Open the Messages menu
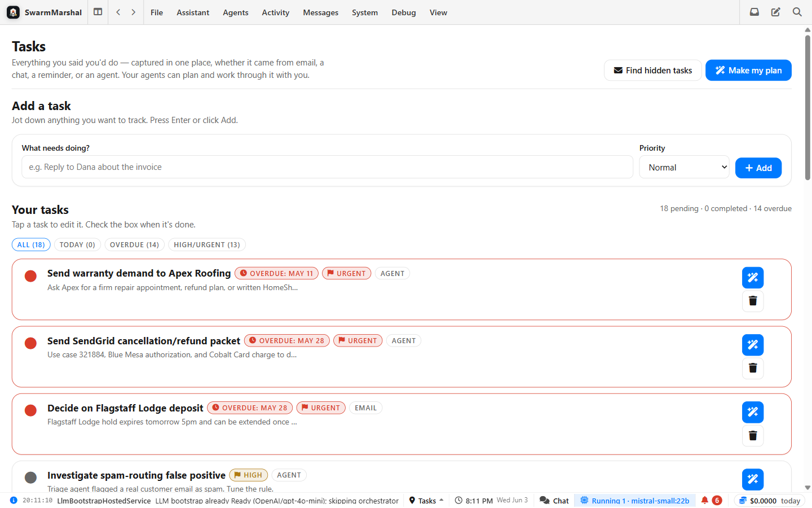The height and width of the screenshot is (508, 812). (x=321, y=12)
